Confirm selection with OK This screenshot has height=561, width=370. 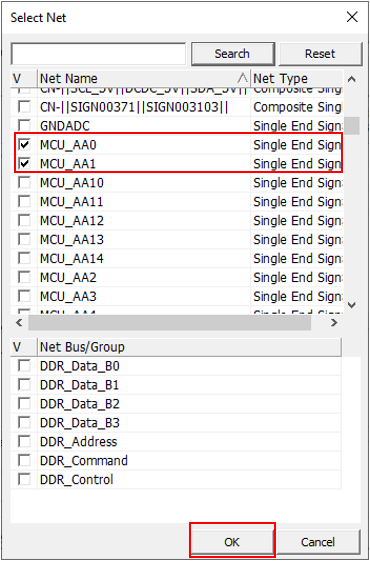tap(232, 542)
